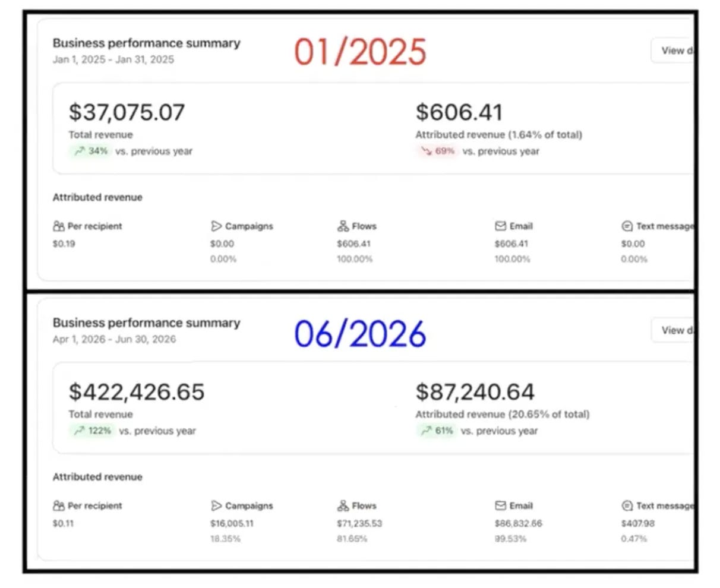
Task: Click the Campaigns icon in the Apr–Jun 2026 panel
Action: (216, 506)
